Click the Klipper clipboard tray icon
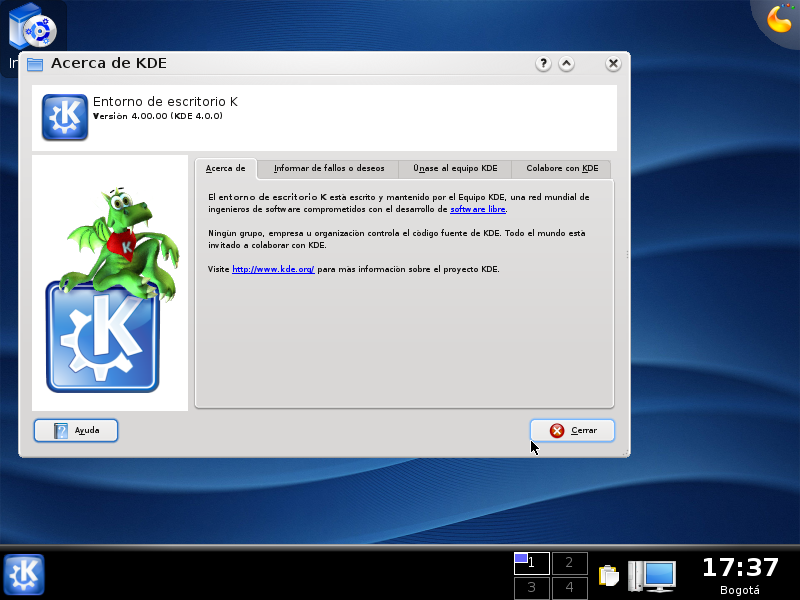Image resolution: width=800 pixels, height=600 pixels. point(608,575)
